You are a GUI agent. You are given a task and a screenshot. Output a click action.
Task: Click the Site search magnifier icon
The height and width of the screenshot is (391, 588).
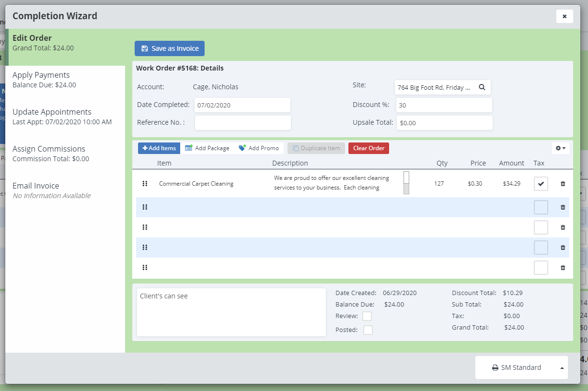(482, 87)
